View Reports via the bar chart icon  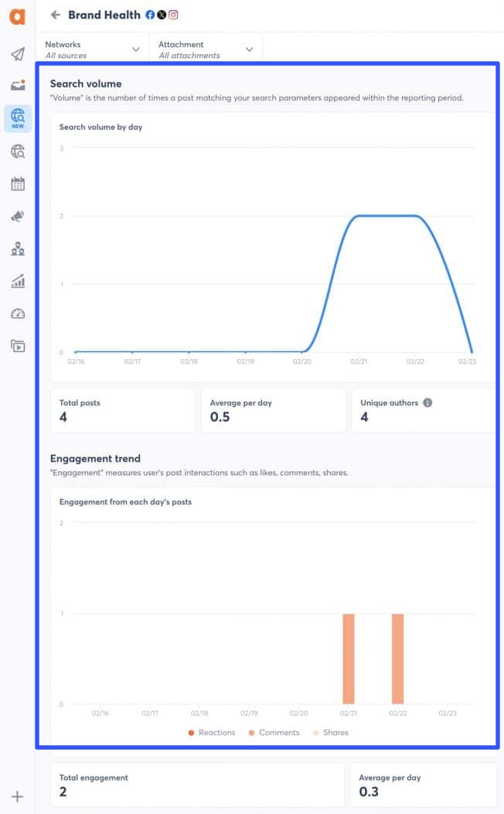click(x=17, y=282)
